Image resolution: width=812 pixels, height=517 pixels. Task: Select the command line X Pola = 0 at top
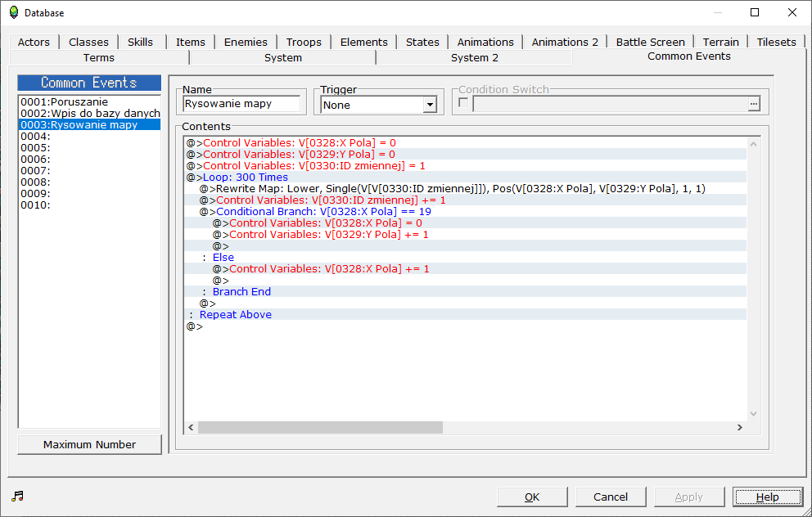[x=466, y=143]
